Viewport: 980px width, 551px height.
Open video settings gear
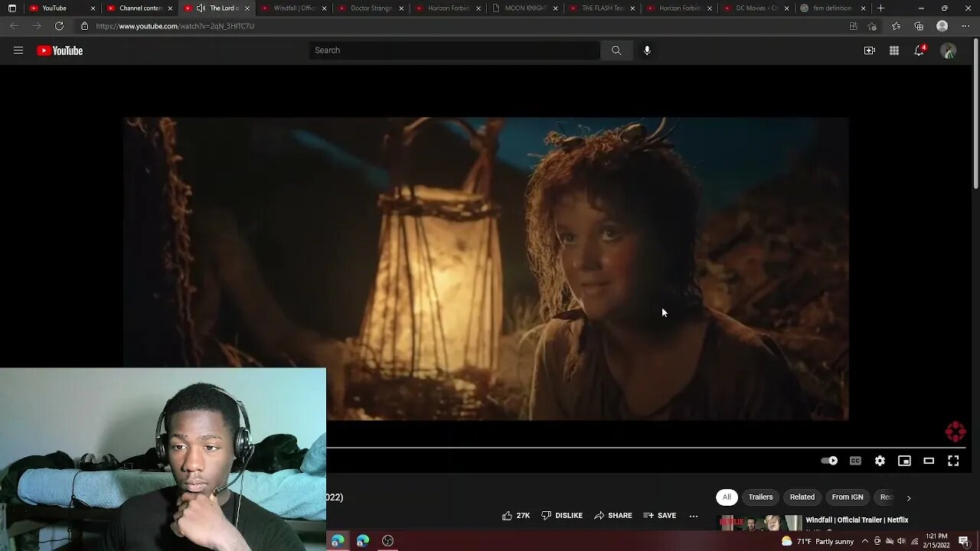[880, 461]
